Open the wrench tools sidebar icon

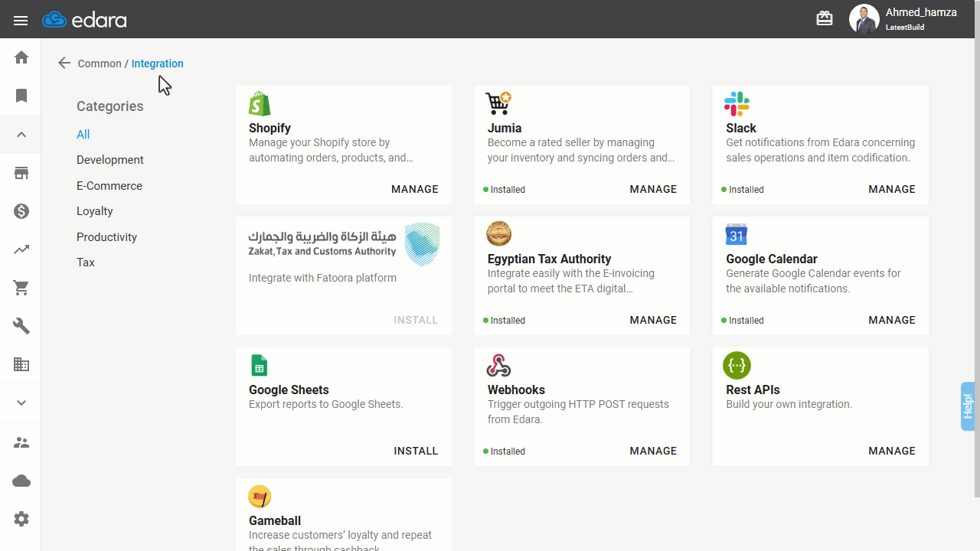21,326
